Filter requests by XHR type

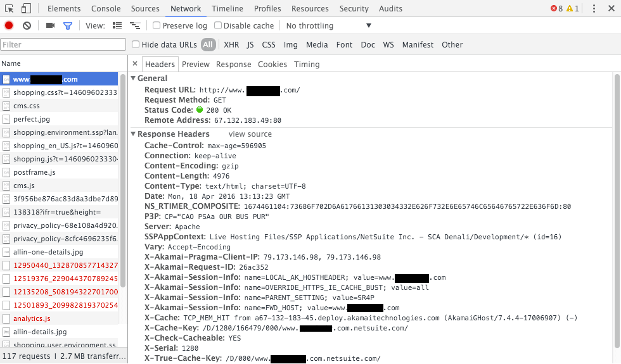coord(231,45)
